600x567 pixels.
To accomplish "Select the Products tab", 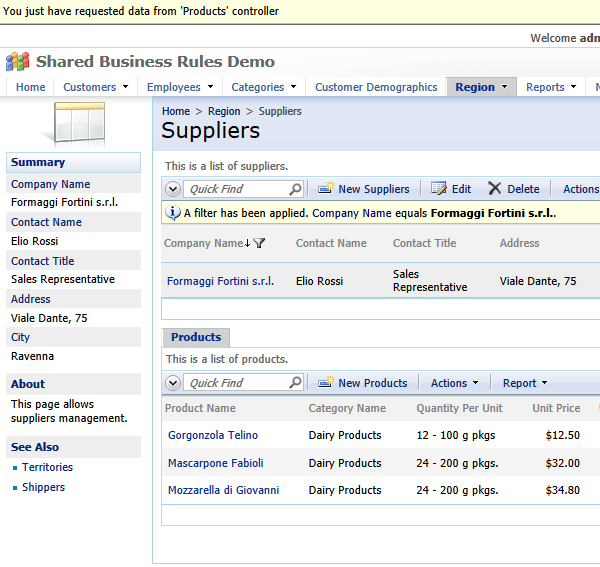I will pos(196,337).
